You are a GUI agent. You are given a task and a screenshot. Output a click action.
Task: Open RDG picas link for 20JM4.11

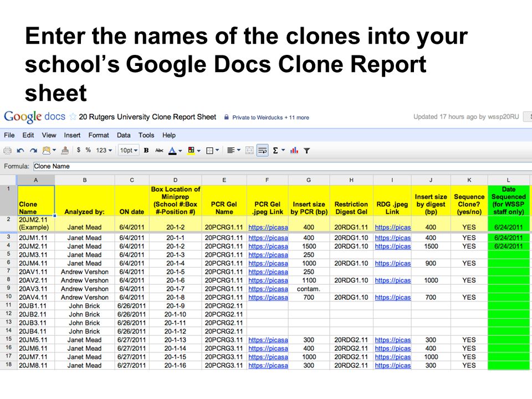[392, 263]
